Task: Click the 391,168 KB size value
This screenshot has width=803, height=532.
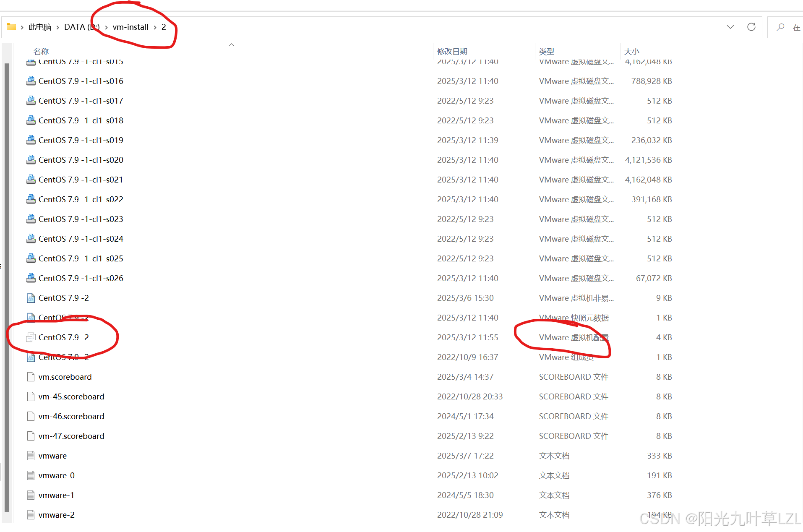Action: [652, 199]
